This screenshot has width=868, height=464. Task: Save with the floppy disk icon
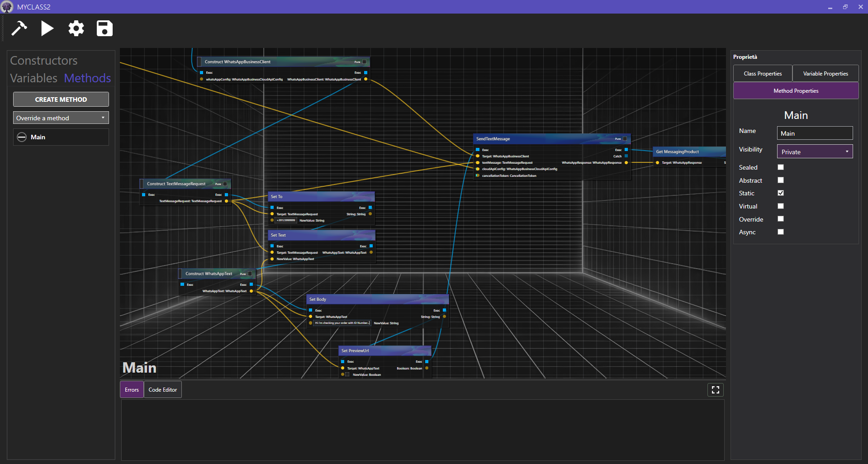pos(104,28)
